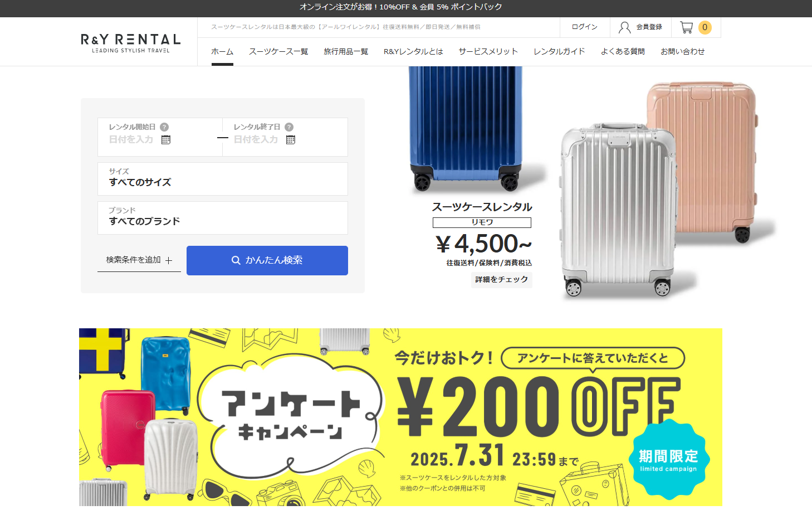Go to よくある質問 page
Viewport: 812px width, 510px height.
(623, 51)
